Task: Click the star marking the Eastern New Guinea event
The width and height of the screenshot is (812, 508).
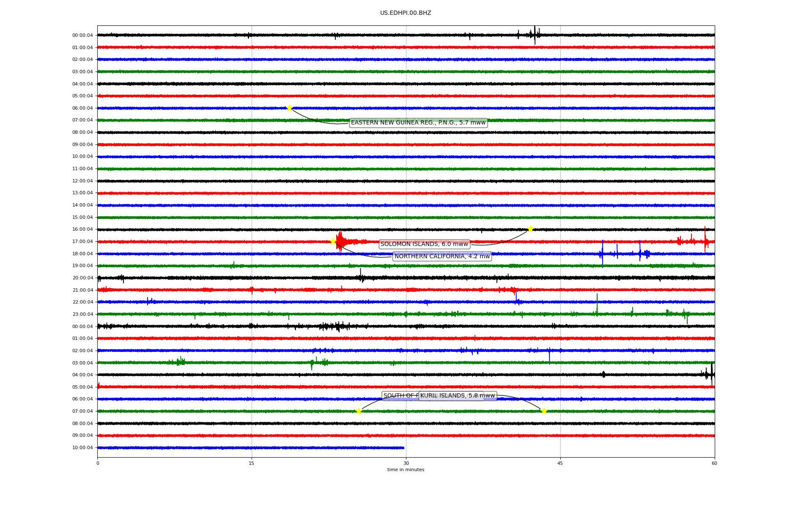Action: pos(289,108)
